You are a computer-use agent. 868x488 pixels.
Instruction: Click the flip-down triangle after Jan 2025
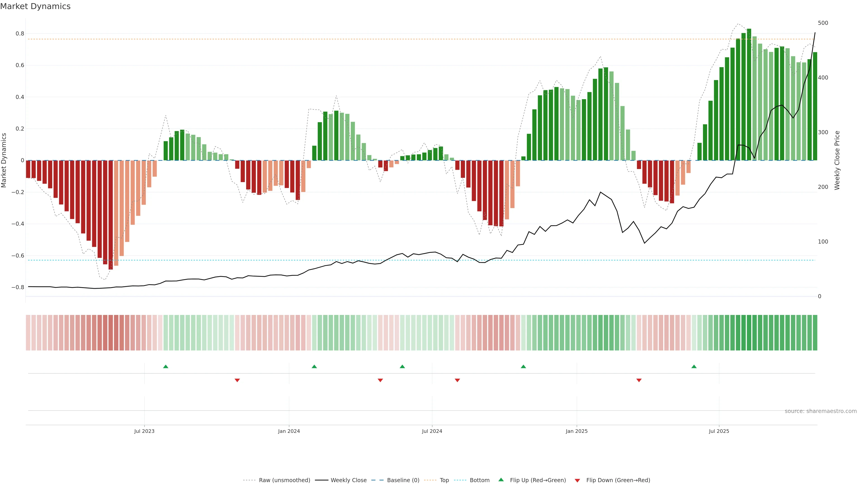pyautogui.click(x=639, y=380)
